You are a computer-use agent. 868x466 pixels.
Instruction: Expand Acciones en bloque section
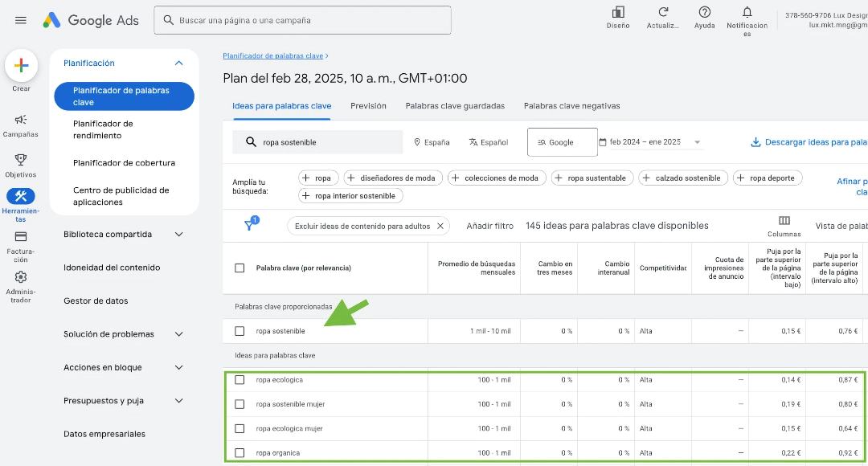click(x=178, y=367)
